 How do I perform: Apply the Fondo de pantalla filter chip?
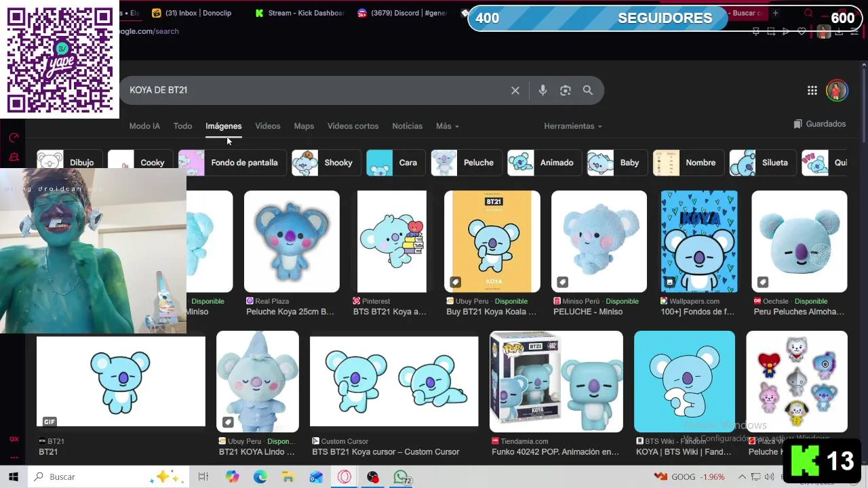[x=232, y=163]
